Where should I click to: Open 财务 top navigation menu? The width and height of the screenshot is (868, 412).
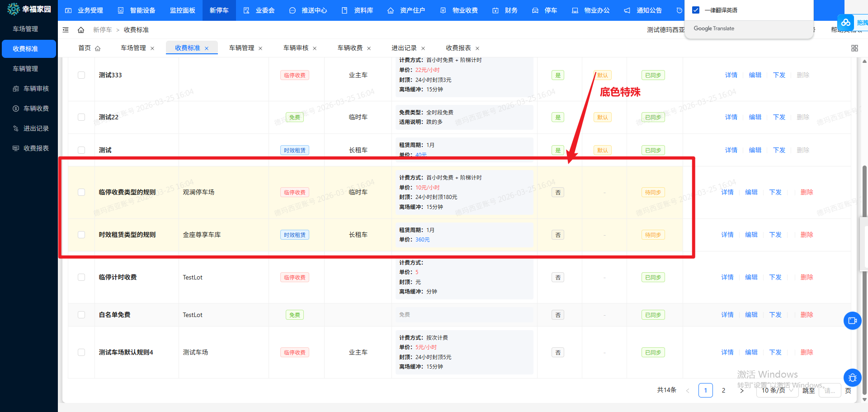tap(505, 10)
